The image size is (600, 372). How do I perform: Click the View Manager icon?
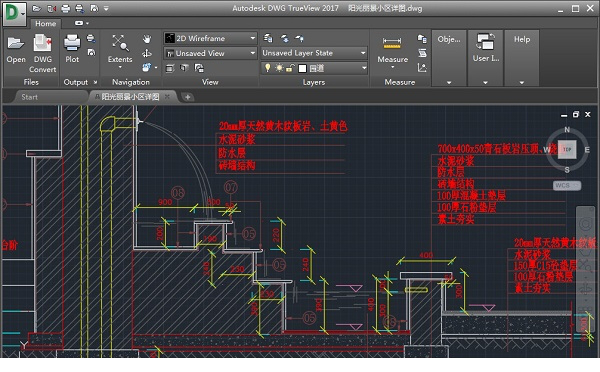[x=170, y=68]
